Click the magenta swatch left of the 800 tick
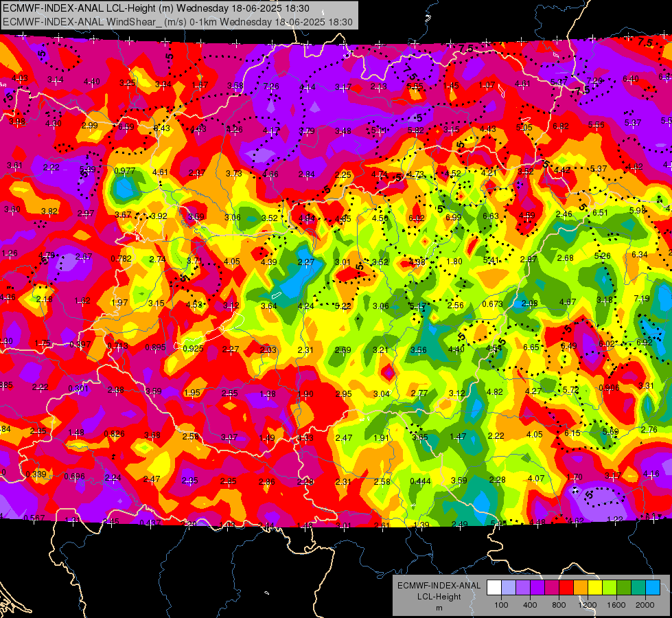This screenshot has width=672, height=618. pos(552,588)
